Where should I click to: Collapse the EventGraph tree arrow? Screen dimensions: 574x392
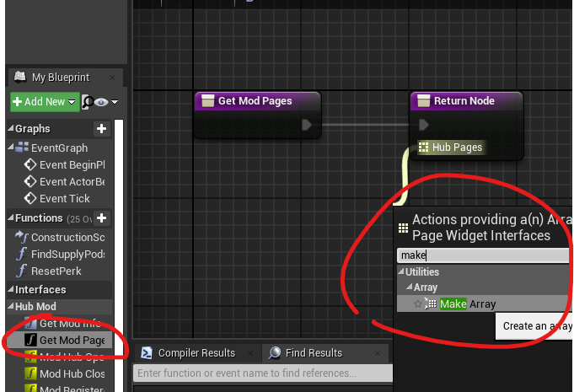pyautogui.click(x=11, y=148)
